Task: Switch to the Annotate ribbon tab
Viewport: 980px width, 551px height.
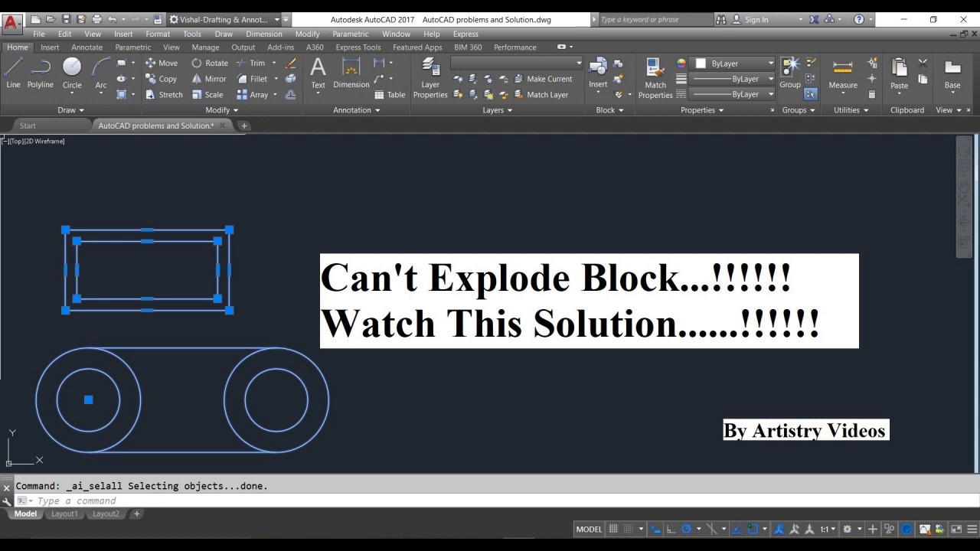Action: (87, 47)
